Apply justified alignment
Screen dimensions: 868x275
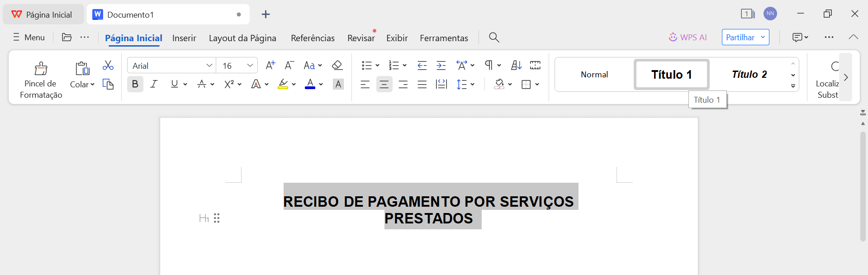(422, 84)
